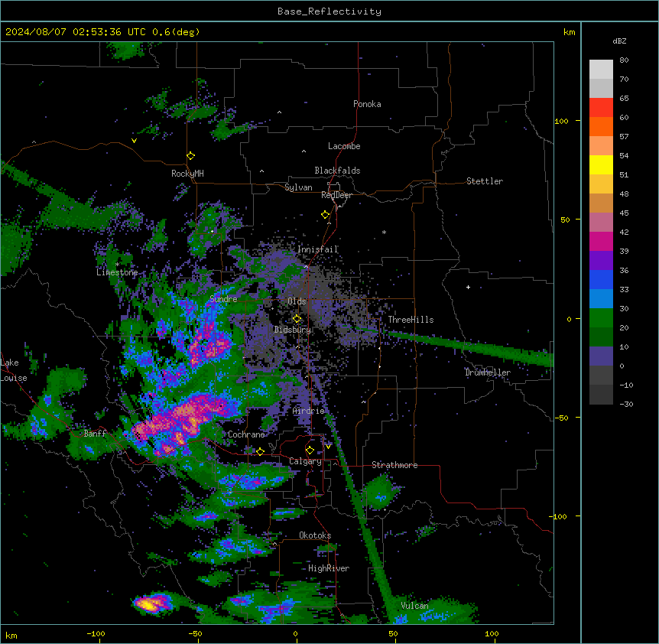Pick the red 65 dBZ legend color
This screenshot has width=659, height=644.
pyautogui.click(x=601, y=108)
